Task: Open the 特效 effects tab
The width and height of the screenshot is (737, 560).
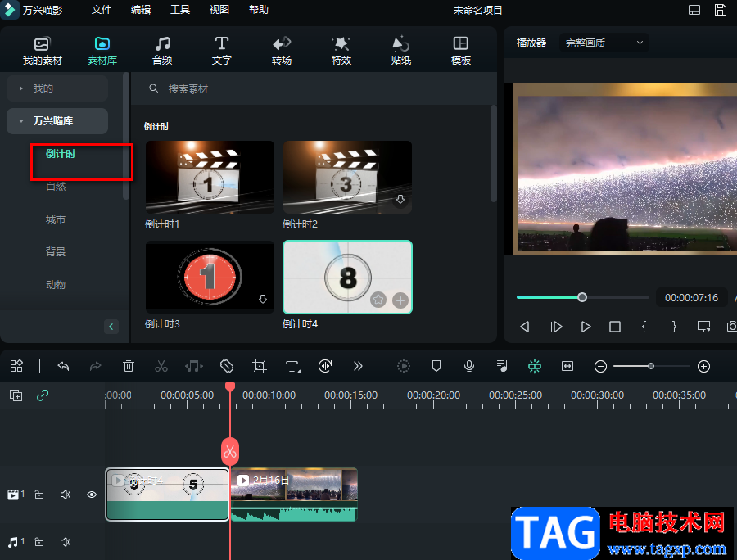Action: [341, 51]
